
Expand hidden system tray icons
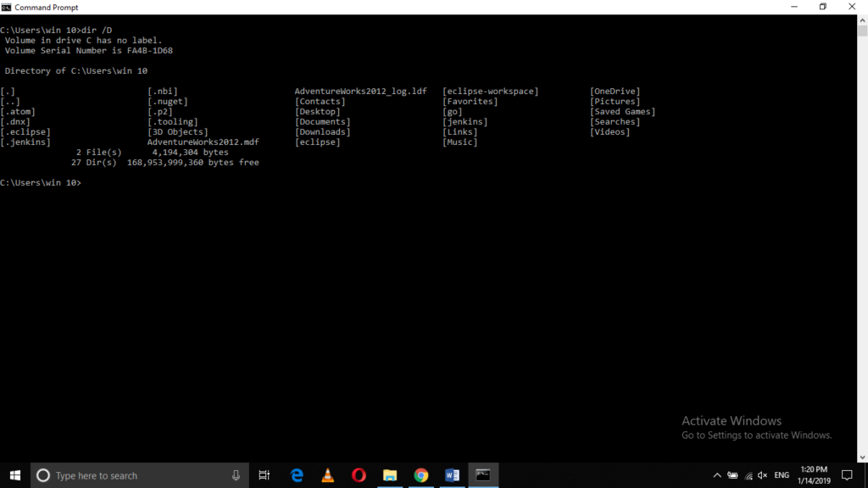pos(716,475)
